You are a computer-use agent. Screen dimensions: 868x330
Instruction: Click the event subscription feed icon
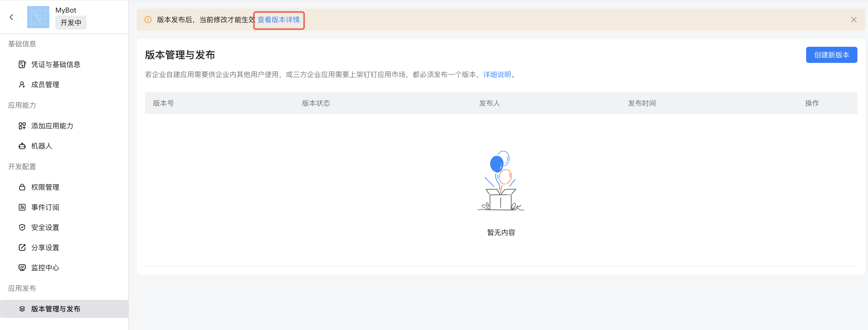tap(22, 207)
